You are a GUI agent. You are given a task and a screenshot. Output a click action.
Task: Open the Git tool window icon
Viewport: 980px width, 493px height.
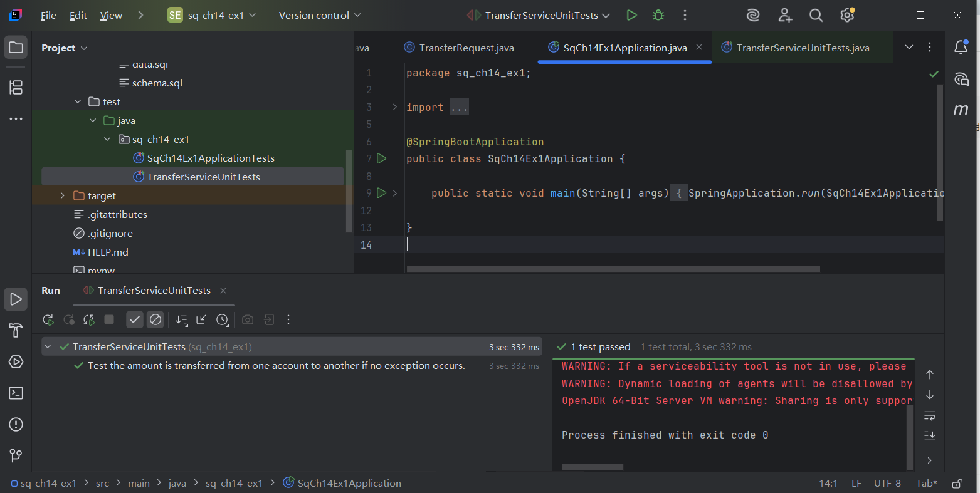pyautogui.click(x=16, y=455)
